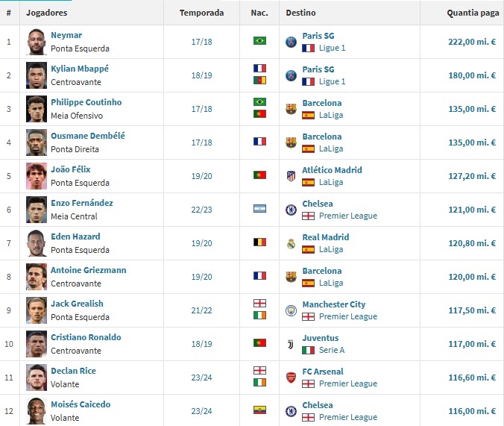The image size is (504, 426).
Task: Click the Atlético Madrid club crest
Action: 291,176
